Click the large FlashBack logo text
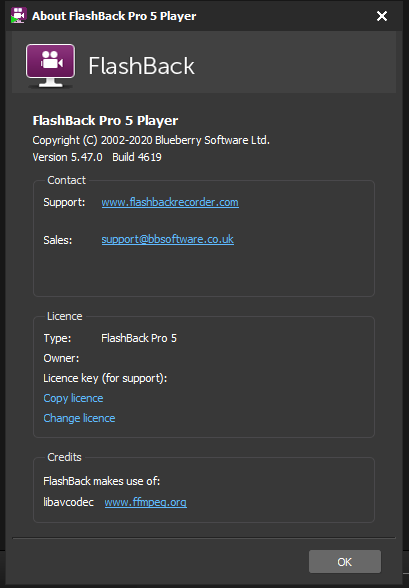Viewport: 409px width, 588px height. point(141,66)
